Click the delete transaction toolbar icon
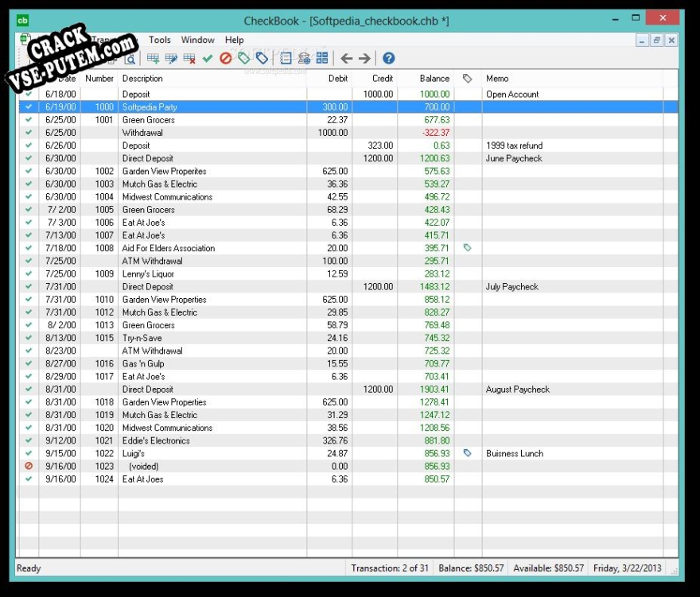 tap(189, 58)
